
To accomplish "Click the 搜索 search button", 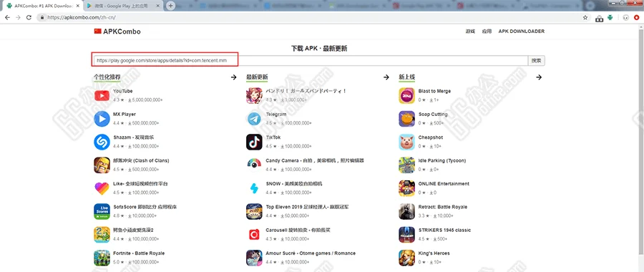I will click(x=536, y=60).
